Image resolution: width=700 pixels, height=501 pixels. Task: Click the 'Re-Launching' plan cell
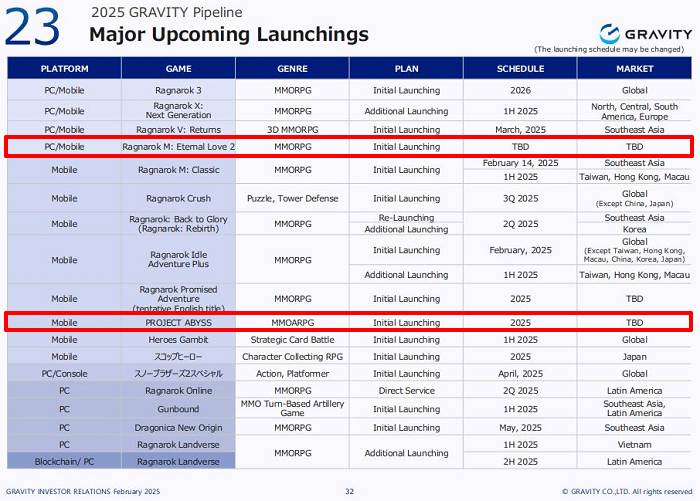(406, 217)
